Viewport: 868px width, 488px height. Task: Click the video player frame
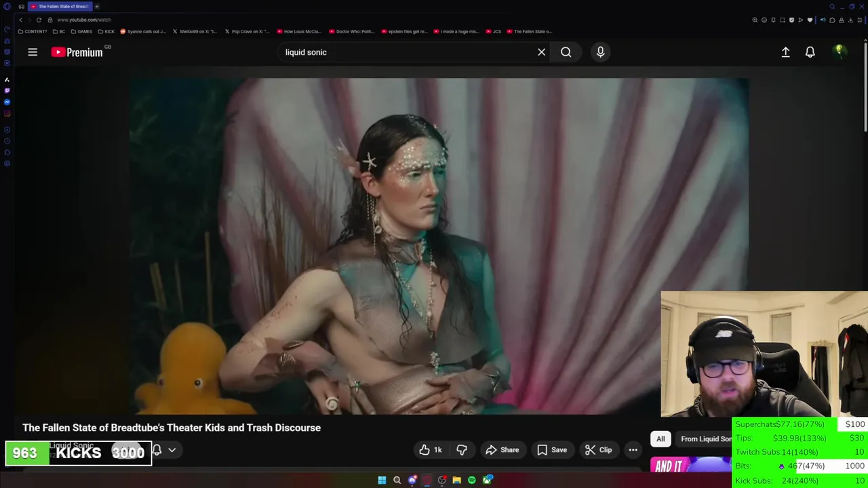pos(439,245)
